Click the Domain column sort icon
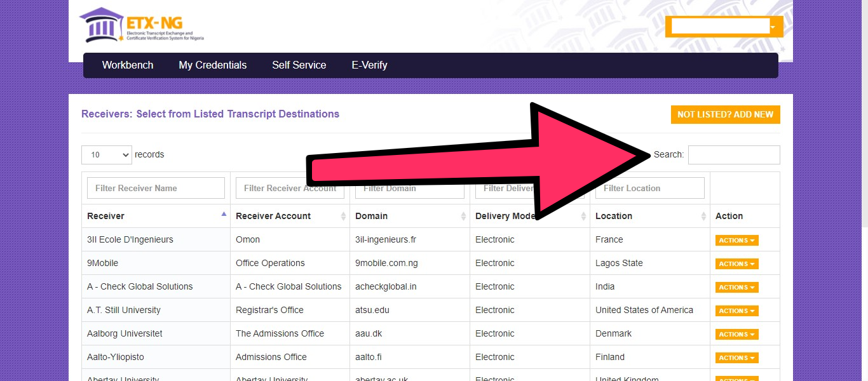Viewport: 868px width, 381px height. click(463, 216)
